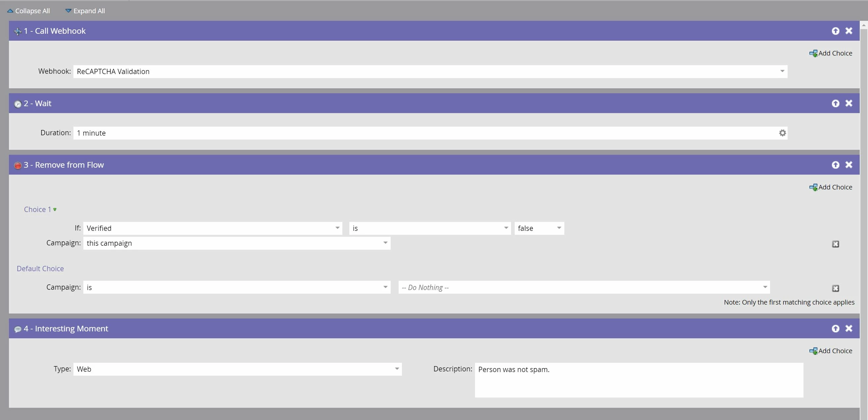
Task: Open the false value dropdown
Action: 559,229
